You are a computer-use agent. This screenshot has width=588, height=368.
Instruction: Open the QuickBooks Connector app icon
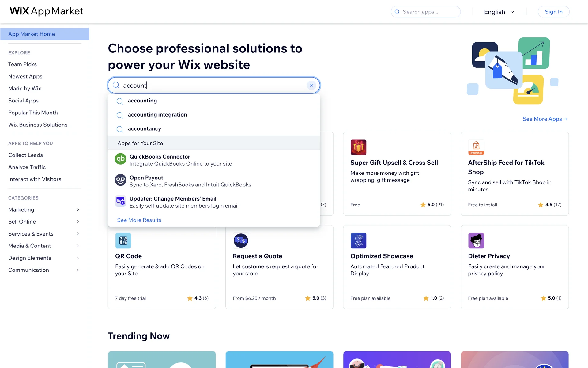120,159
